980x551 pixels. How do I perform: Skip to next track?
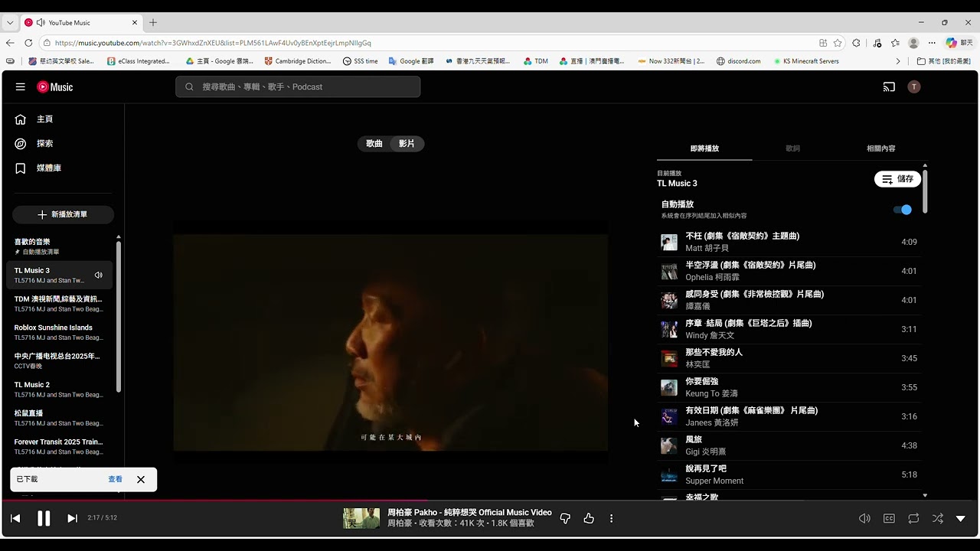[x=72, y=518]
